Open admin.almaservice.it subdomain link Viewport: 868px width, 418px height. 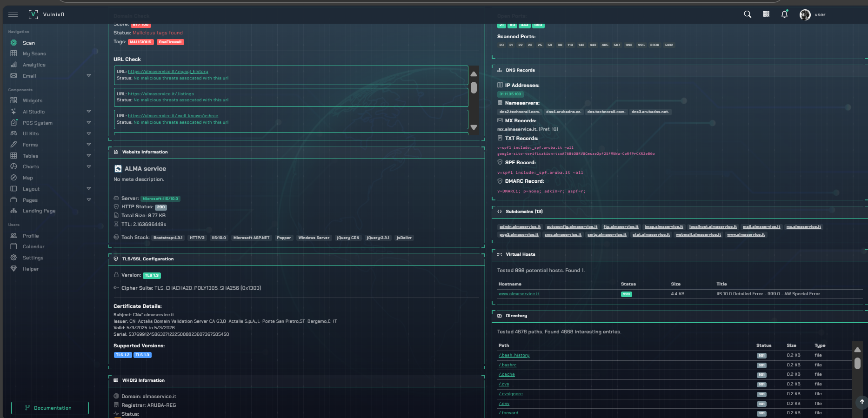pyautogui.click(x=520, y=227)
